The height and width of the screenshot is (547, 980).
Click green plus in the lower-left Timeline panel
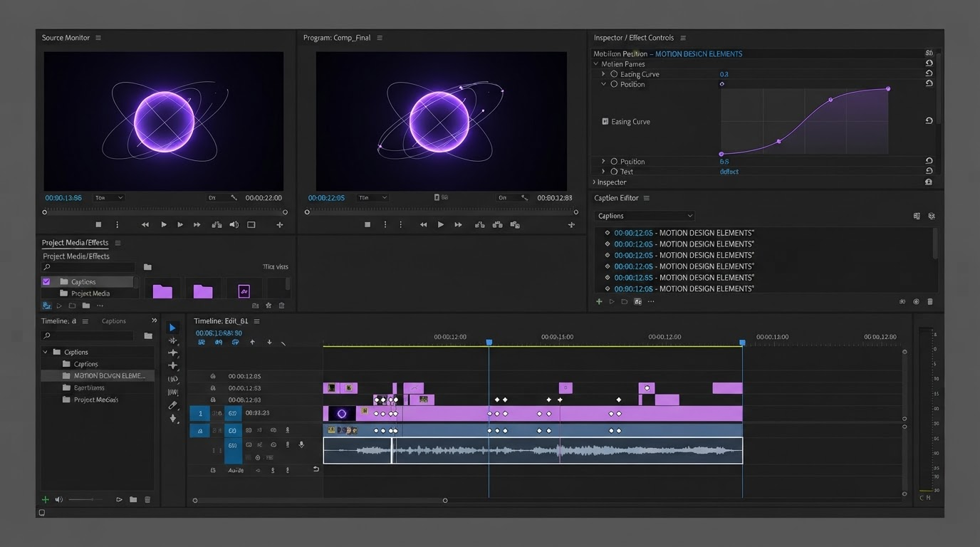coord(46,500)
